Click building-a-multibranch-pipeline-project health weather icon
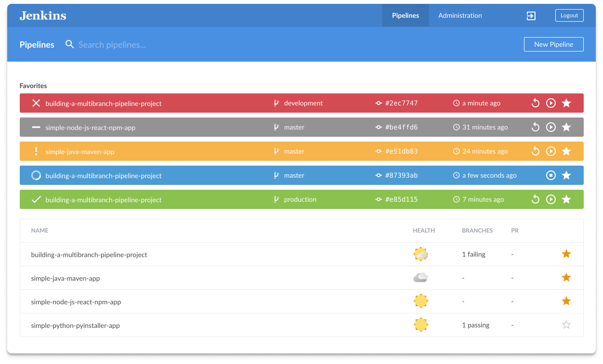The width and height of the screenshot is (603, 364). click(x=421, y=254)
